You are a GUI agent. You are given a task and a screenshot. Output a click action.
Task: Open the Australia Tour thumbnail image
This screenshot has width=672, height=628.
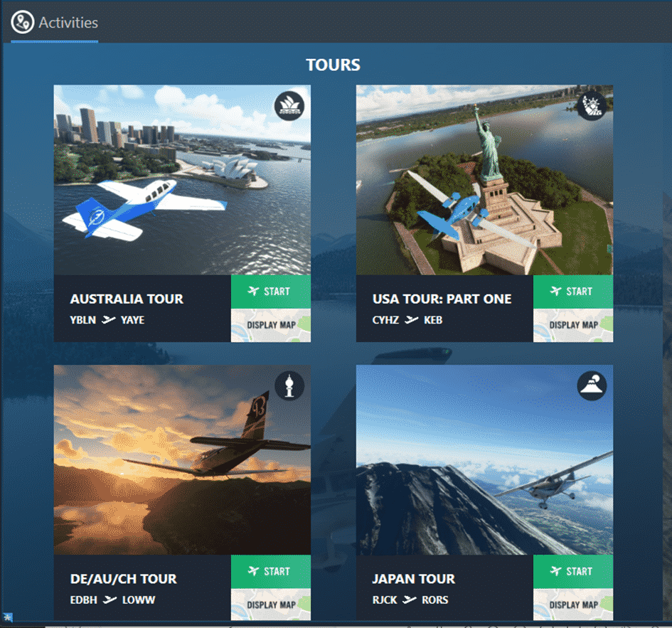click(x=182, y=180)
